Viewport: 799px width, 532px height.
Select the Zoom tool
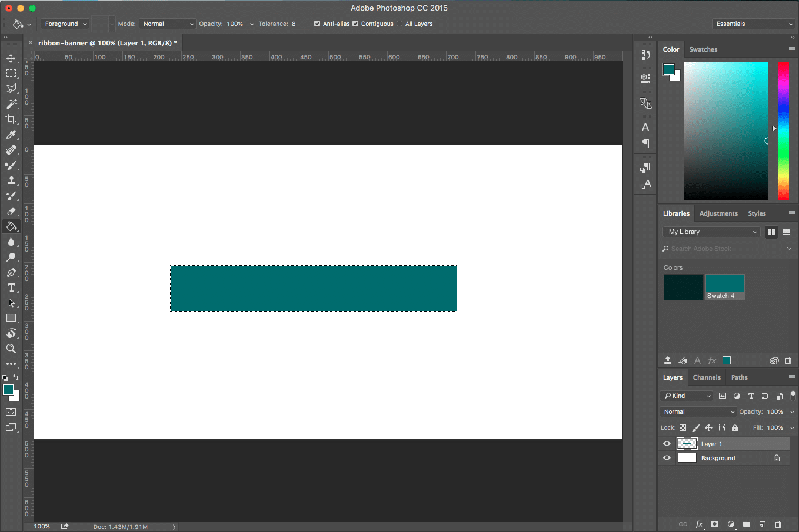click(x=11, y=349)
